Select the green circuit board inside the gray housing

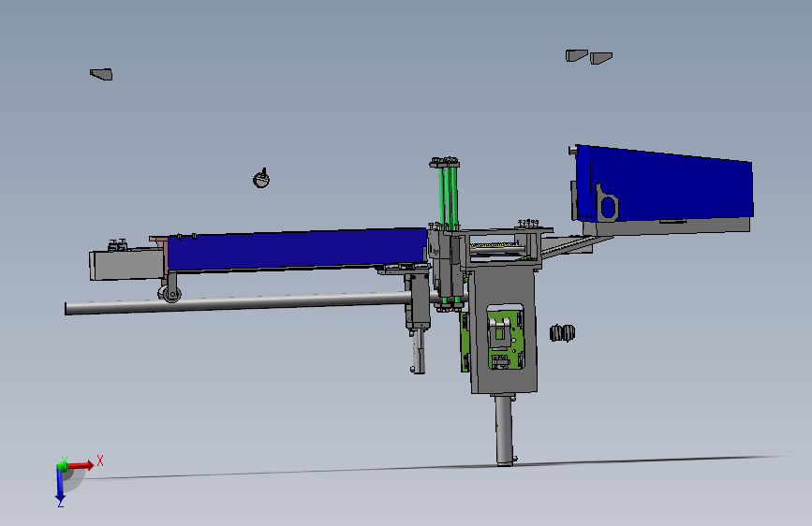(505, 341)
